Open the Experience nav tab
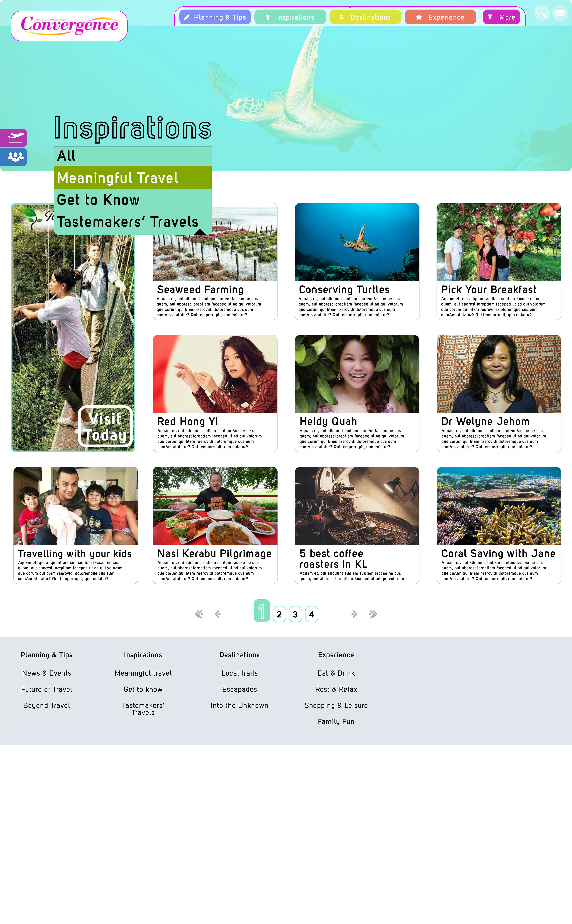572x924 pixels. (440, 17)
